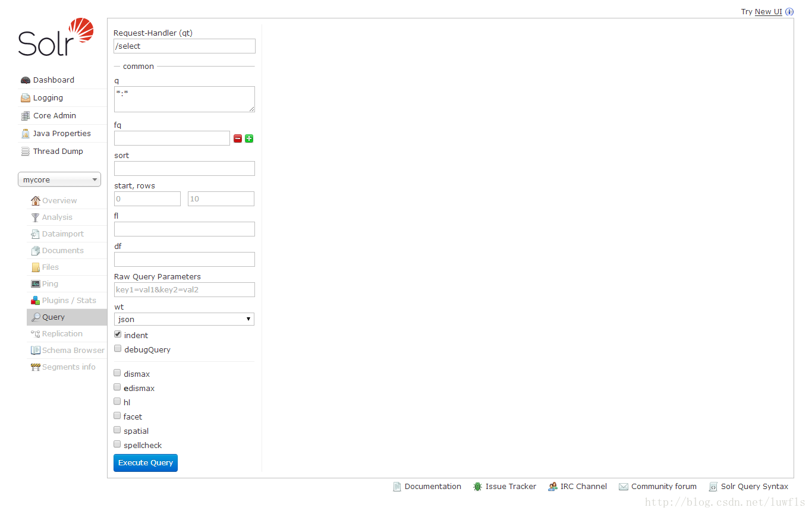Viewport: 812px width, 514px height.
Task: Click the Core Admin icon
Action: (x=25, y=116)
